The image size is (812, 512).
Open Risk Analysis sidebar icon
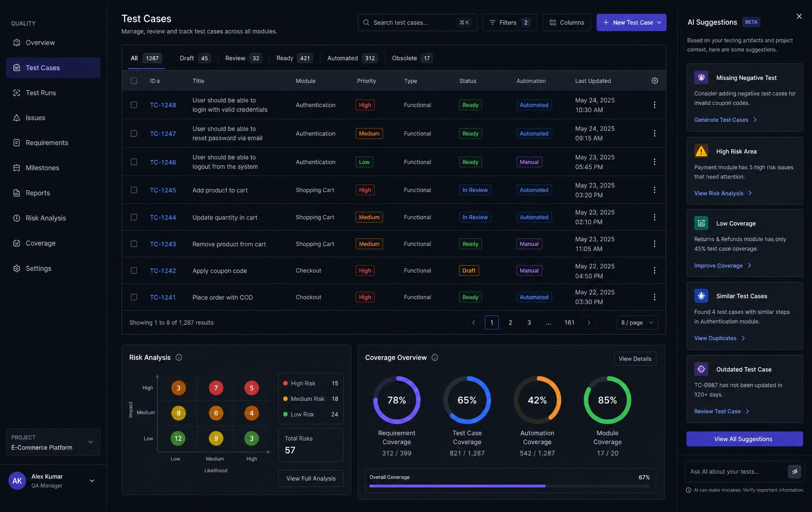tap(17, 218)
